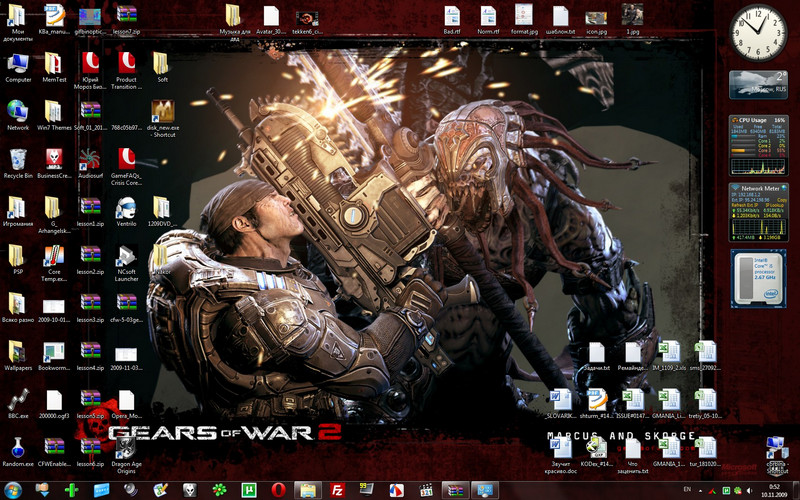Open the Core Temp executable icon
This screenshot has height=500, width=800.
point(54,263)
